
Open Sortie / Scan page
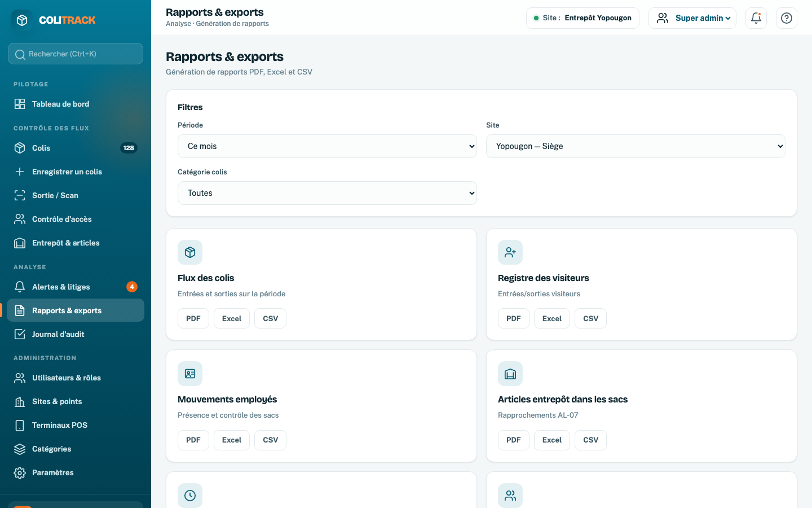[76, 195]
